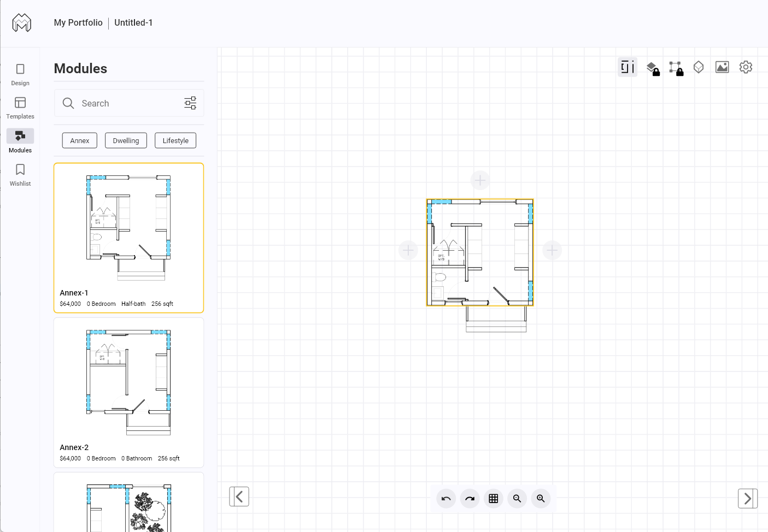
Task: Zoom out the canvas
Action: [x=517, y=498]
